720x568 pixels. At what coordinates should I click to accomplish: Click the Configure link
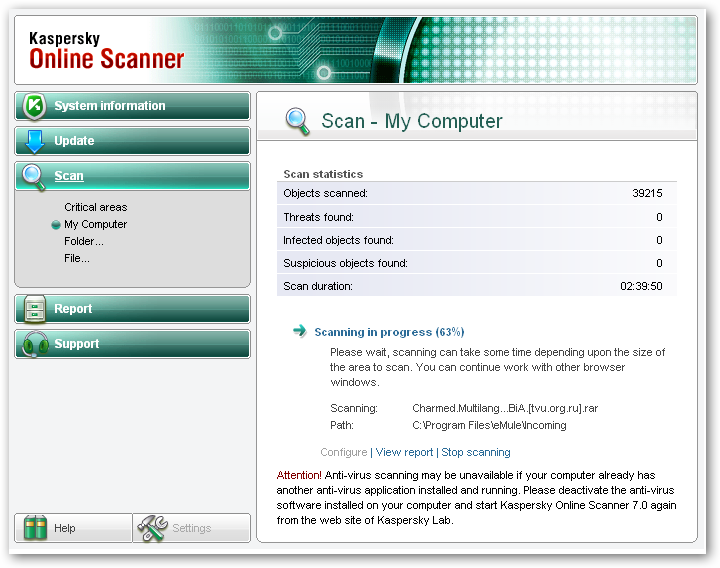[x=344, y=452]
